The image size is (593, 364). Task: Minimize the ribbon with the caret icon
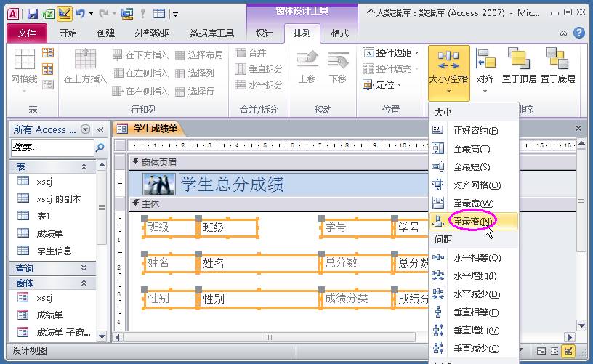(563, 33)
